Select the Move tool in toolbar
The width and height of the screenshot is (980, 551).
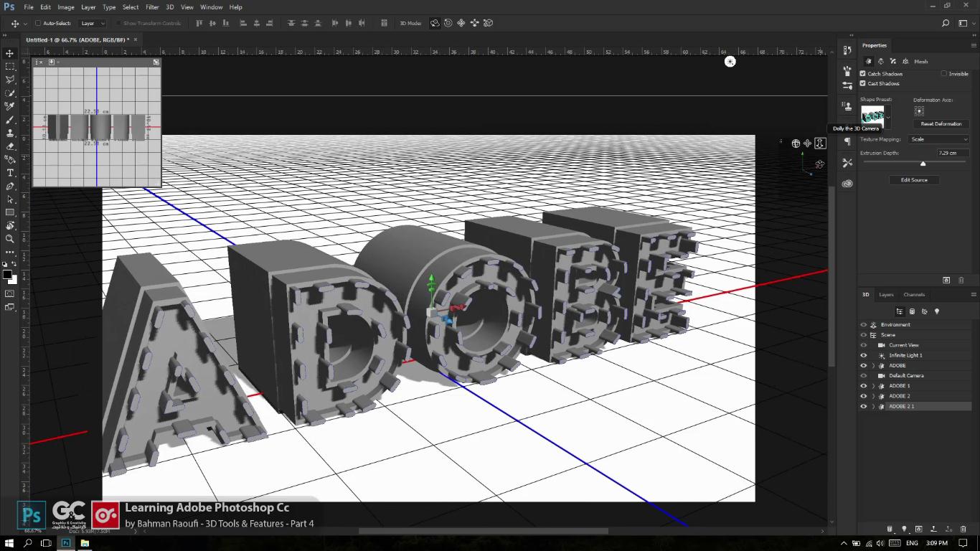coord(10,53)
